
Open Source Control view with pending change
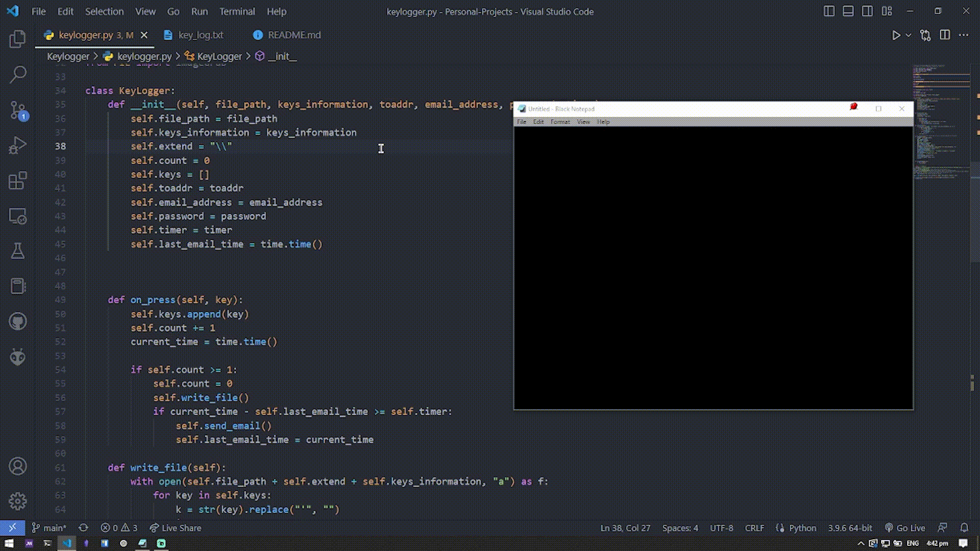click(17, 110)
